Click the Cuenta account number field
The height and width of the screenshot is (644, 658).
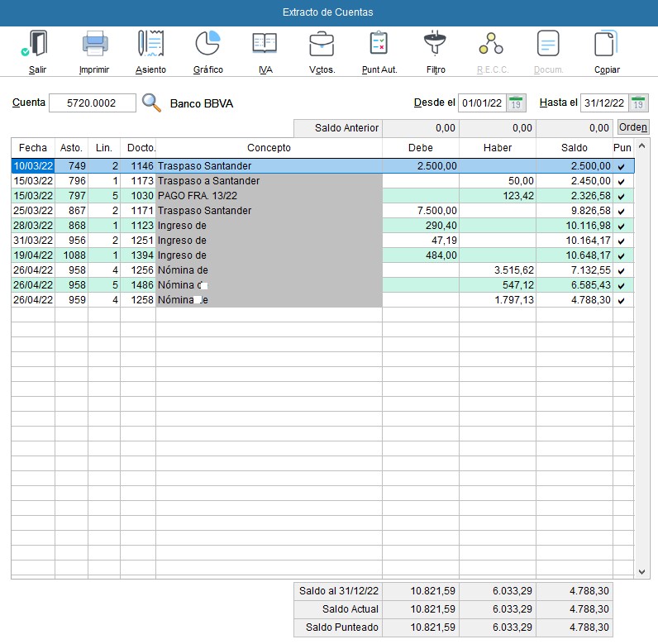click(92, 103)
